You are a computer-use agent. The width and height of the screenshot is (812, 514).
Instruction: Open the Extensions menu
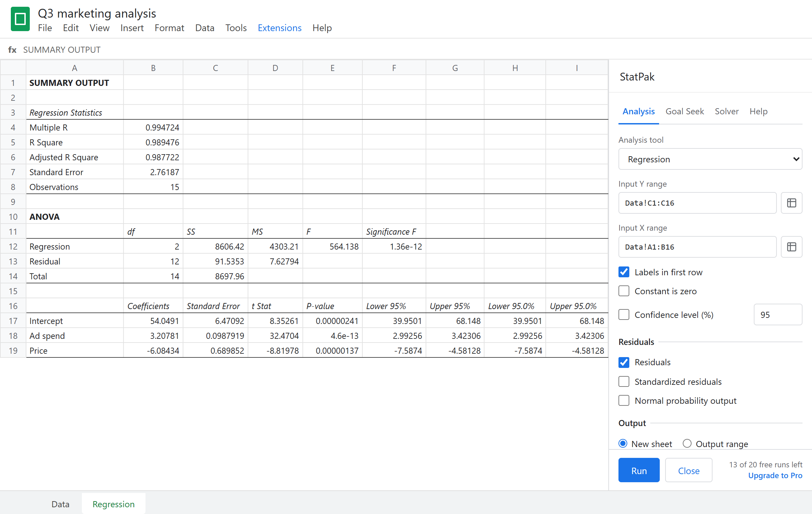pyautogui.click(x=279, y=28)
